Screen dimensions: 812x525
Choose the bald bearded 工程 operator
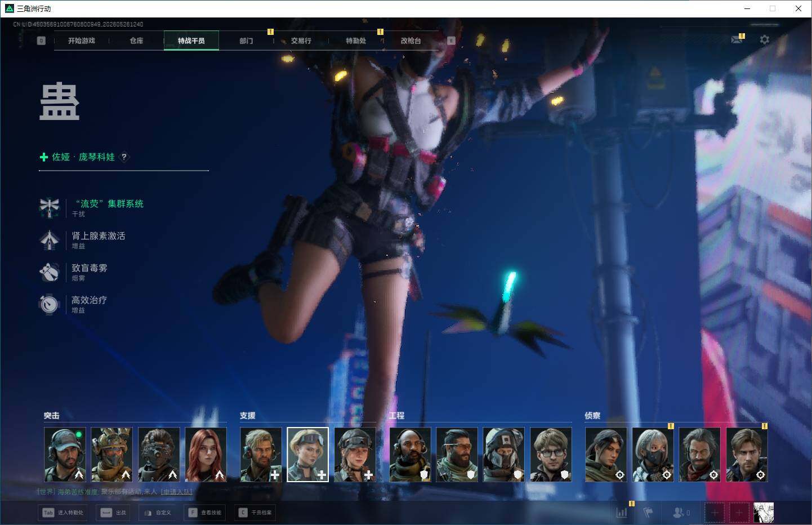(410, 455)
